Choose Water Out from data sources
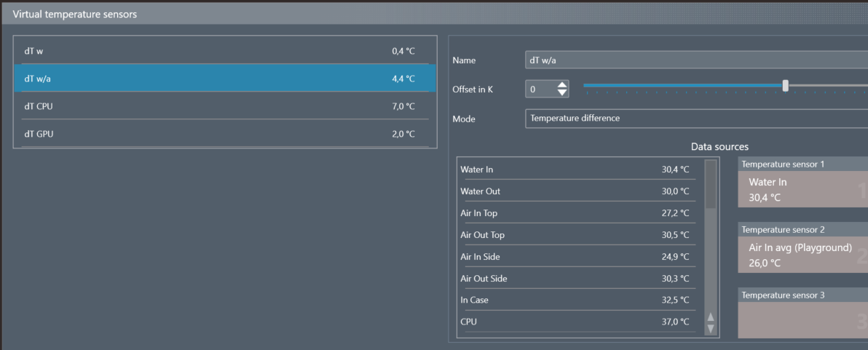Image resolution: width=868 pixels, height=350 pixels. [575, 191]
